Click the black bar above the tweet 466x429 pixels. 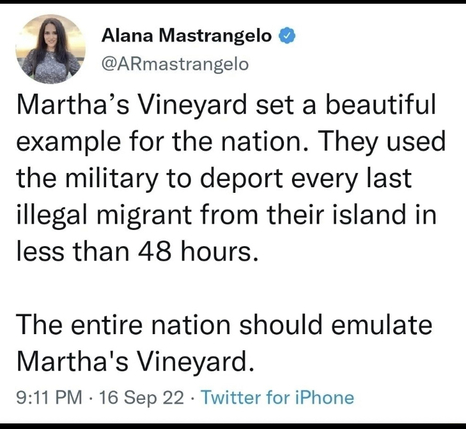pyautogui.click(x=233, y=2)
